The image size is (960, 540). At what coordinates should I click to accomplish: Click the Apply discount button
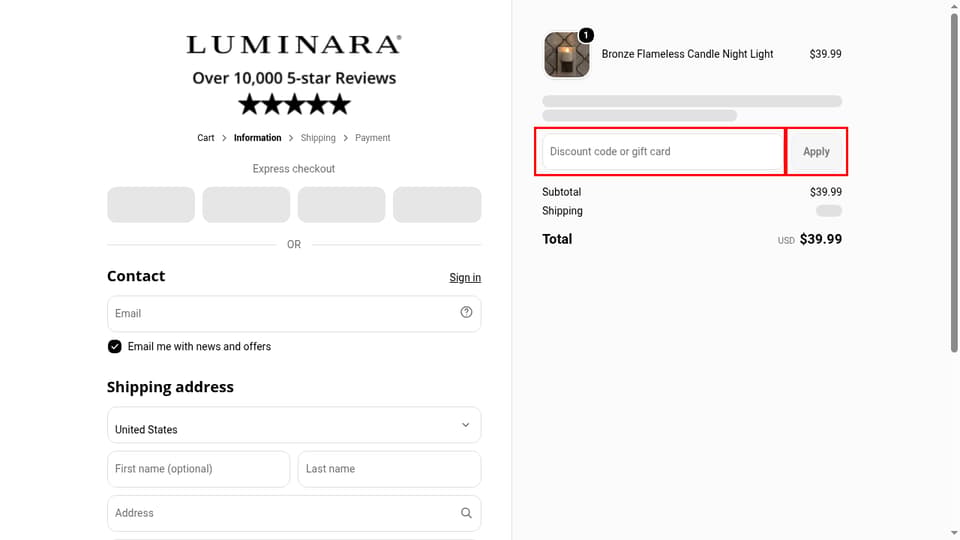(x=816, y=151)
